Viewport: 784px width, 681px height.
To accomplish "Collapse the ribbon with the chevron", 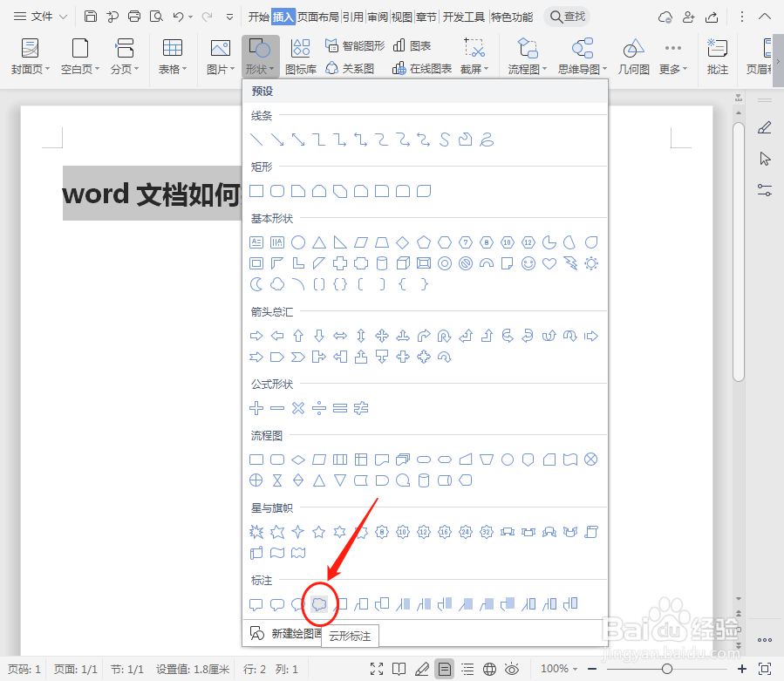I will click(765, 17).
